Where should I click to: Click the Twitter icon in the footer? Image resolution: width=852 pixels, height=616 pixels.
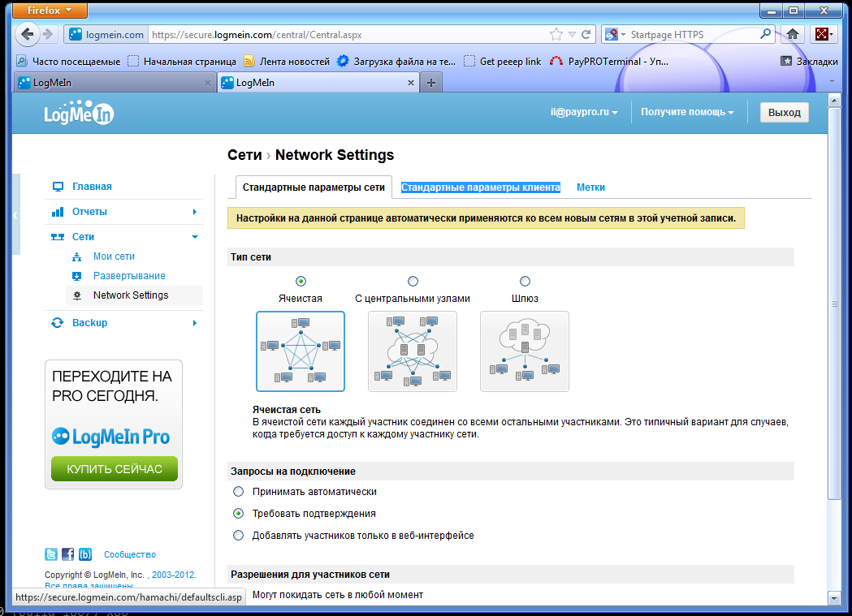(51, 555)
